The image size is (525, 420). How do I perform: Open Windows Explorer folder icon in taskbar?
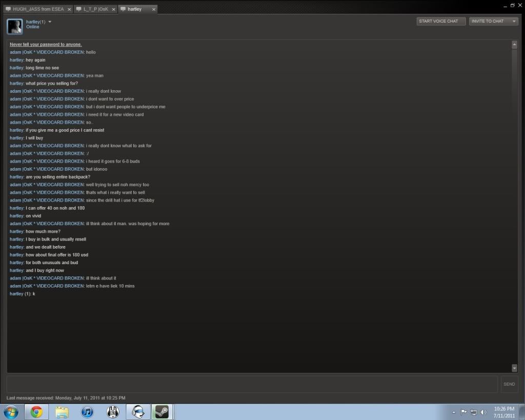[62, 412]
